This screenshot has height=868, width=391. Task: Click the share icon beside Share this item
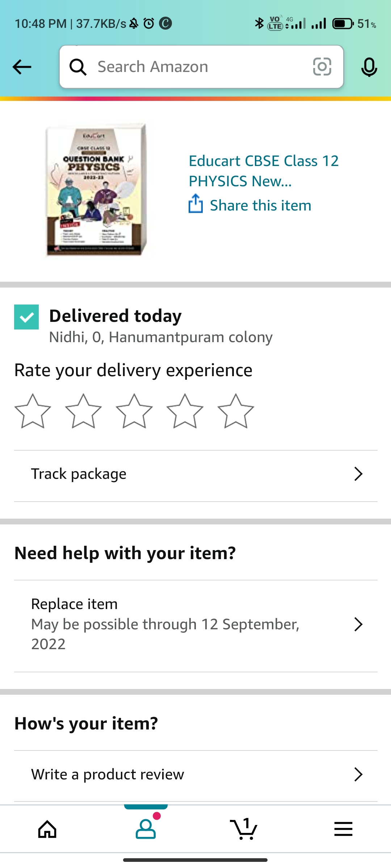(x=195, y=204)
